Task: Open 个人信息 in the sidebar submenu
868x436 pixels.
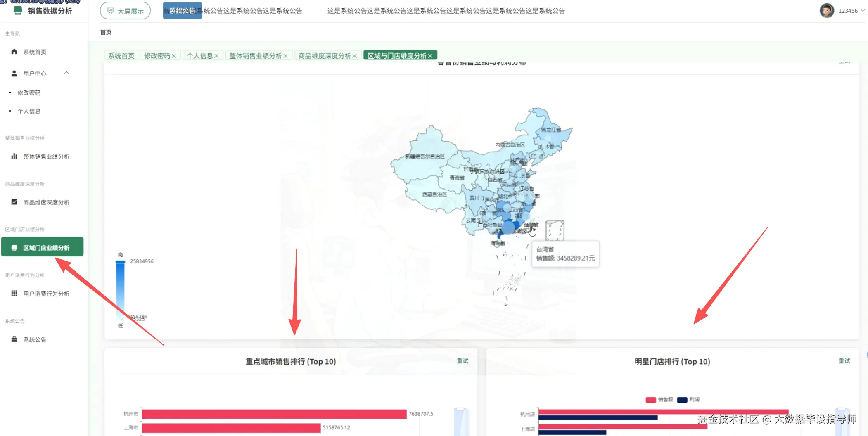Action: (29, 111)
